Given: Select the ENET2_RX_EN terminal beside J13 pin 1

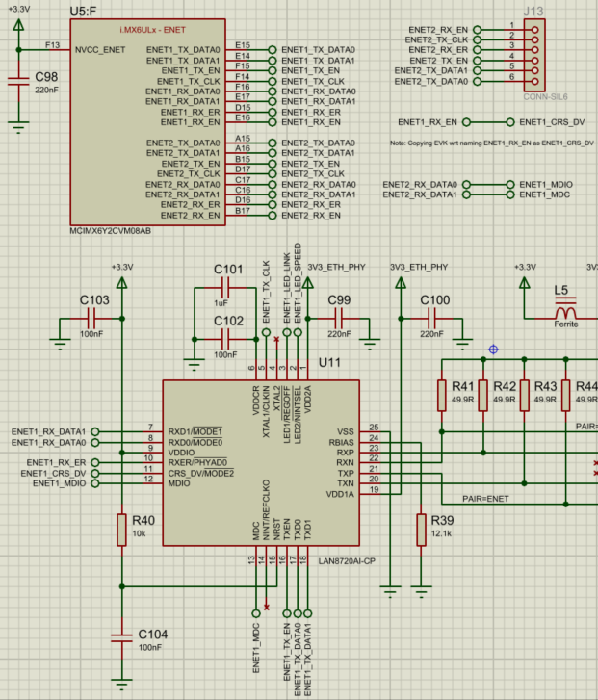Looking at the screenshot, I should [478, 30].
